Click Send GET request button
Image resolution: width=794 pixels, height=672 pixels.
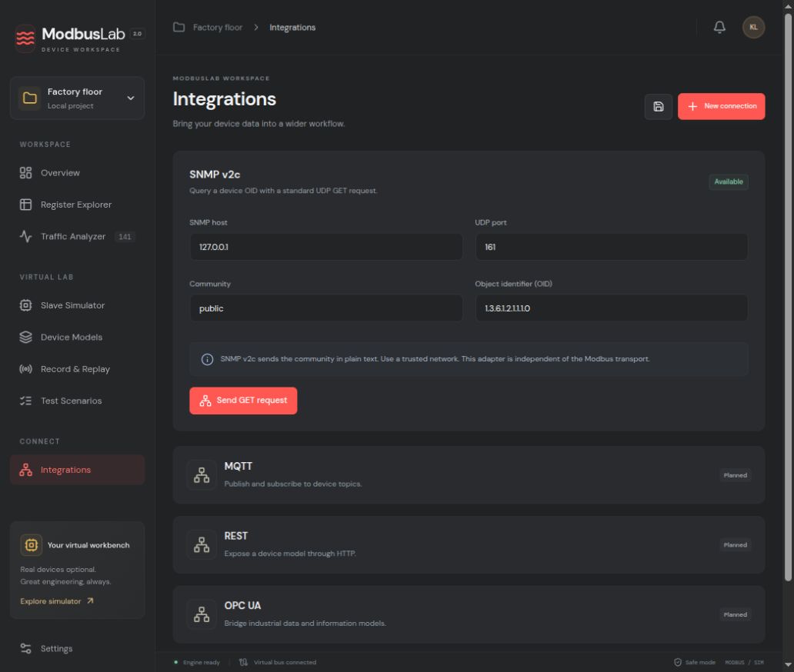click(243, 401)
